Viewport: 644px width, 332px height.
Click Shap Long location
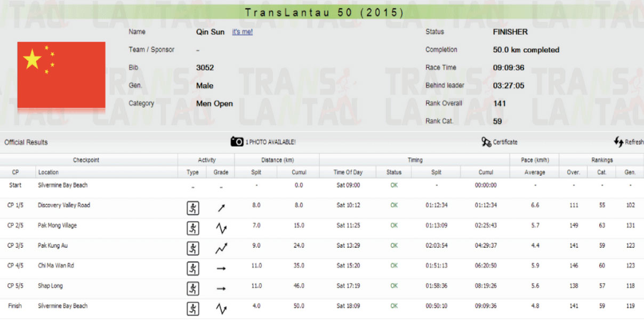(x=51, y=286)
